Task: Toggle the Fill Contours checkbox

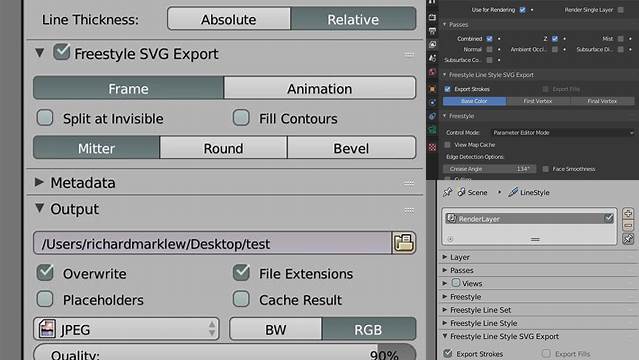Action: (x=241, y=118)
